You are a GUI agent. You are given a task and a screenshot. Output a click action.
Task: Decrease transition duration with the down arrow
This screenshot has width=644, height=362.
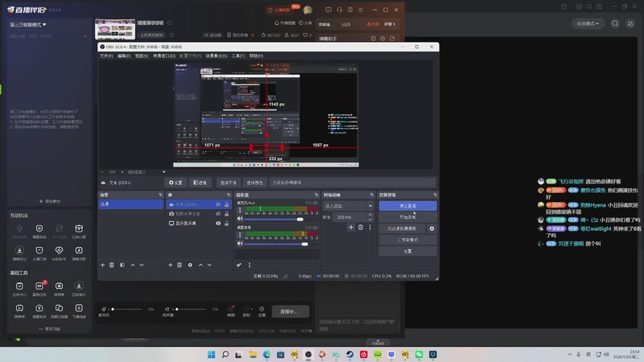tap(370, 219)
